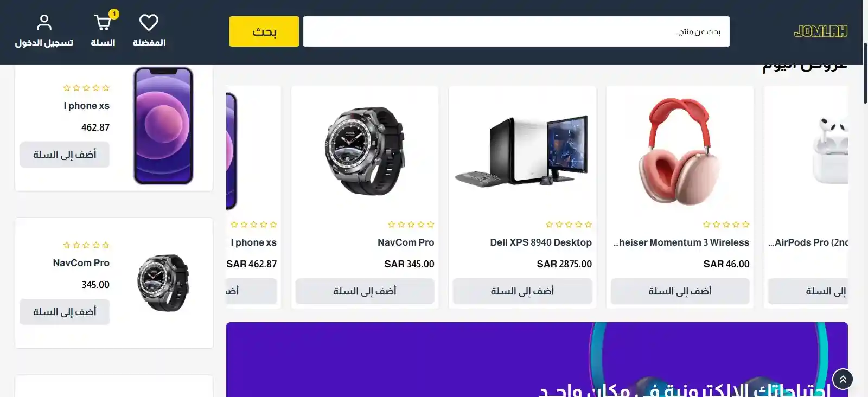Click the yellow بحث search button
The image size is (868, 397).
(x=264, y=31)
